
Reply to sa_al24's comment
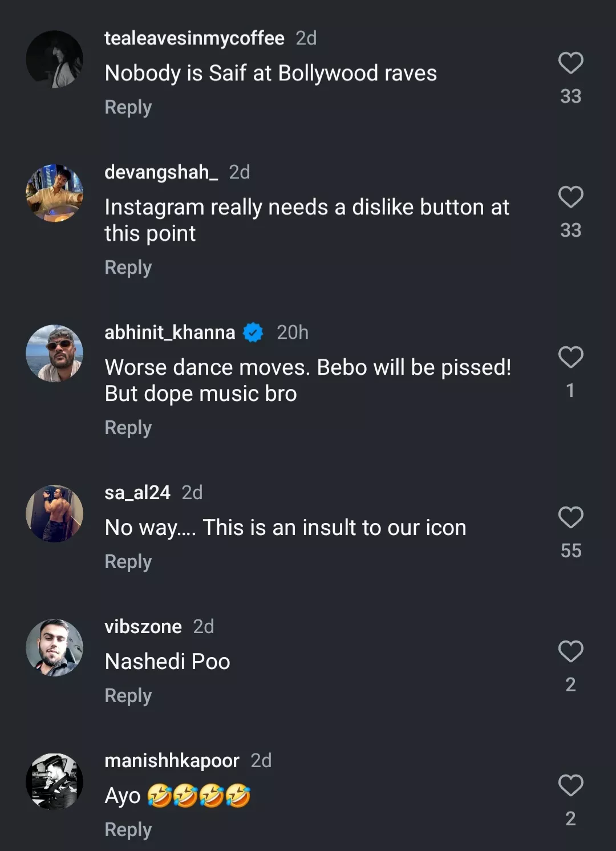coord(128,562)
